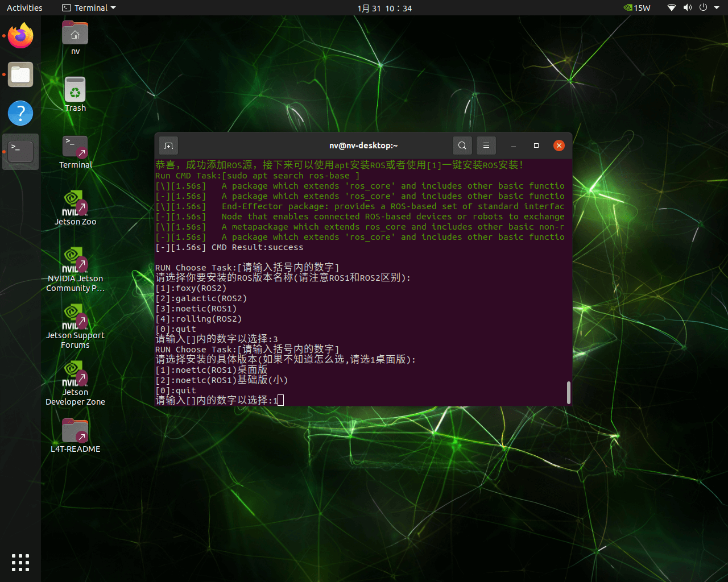Click the nv home folder icon
The height and width of the screenshot is (582, 728).
tap(75, 34)
